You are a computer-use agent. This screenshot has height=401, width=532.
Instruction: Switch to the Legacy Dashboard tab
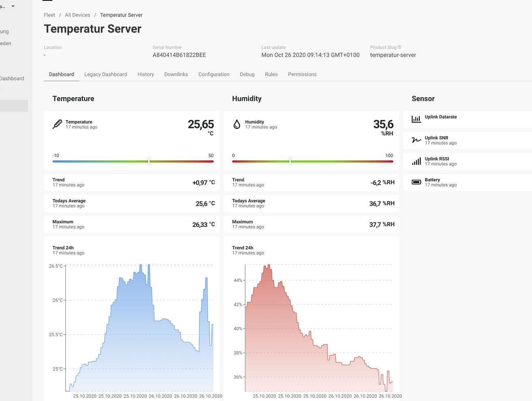pyautogui.click(x=105, y=74)
